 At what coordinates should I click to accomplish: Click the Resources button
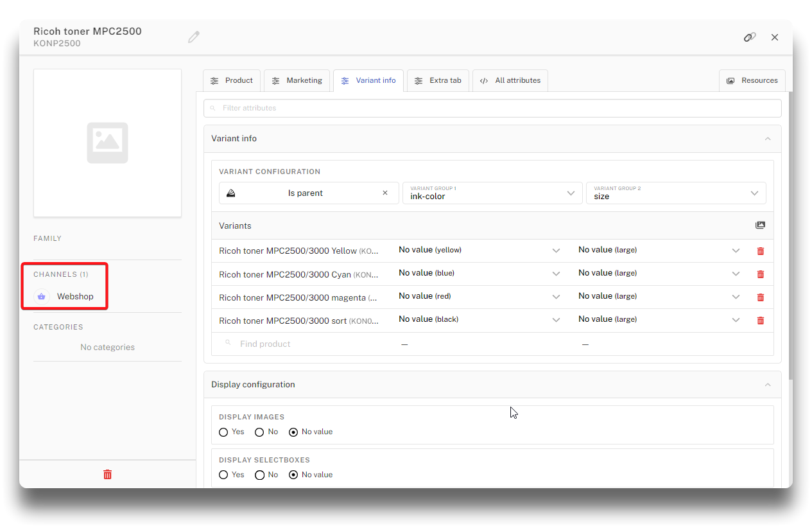[752, 81]
